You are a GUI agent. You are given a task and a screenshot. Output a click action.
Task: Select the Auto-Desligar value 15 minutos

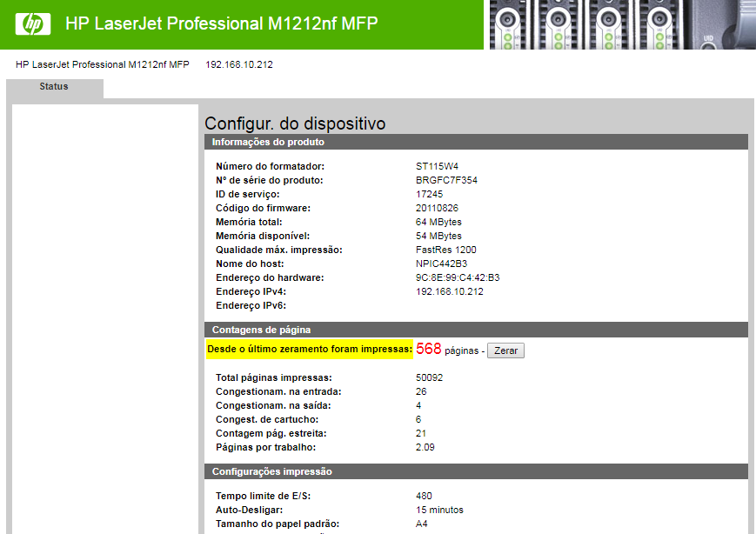point(439,510)
